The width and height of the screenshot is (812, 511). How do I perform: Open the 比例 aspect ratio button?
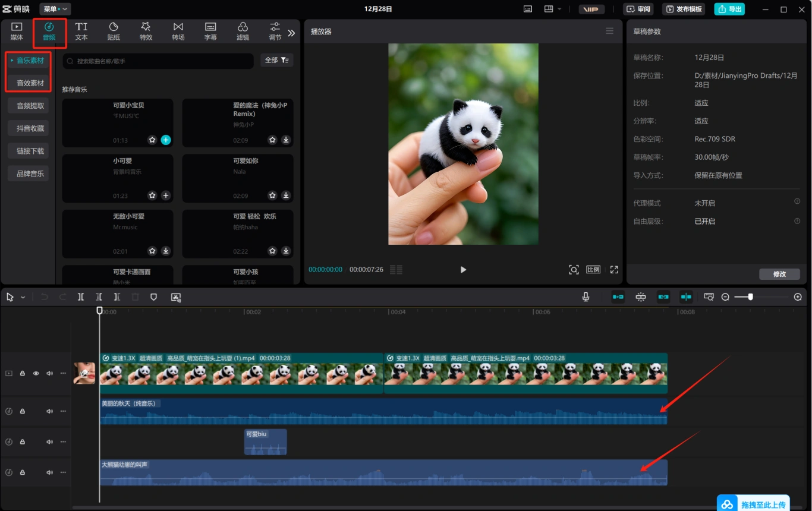[x=593, y=269]
